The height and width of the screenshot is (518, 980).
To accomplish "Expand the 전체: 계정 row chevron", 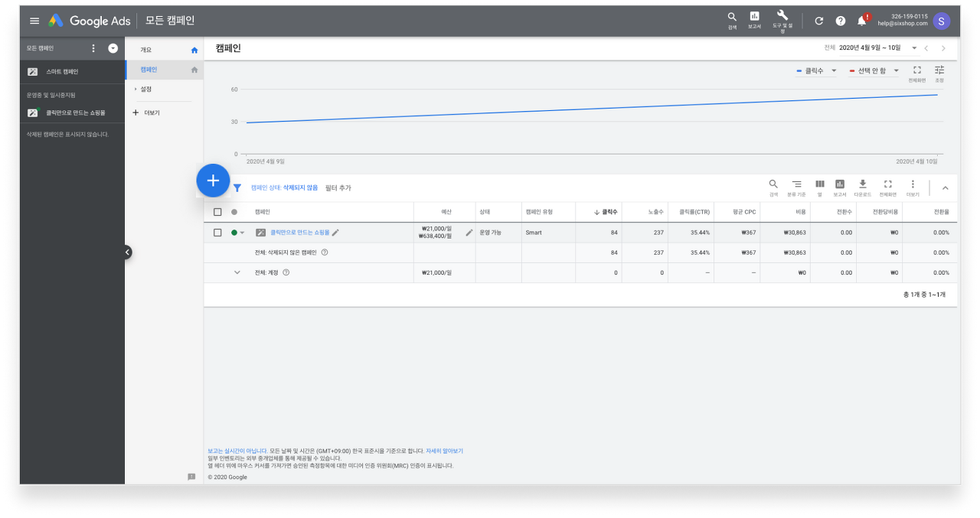I will point(237,272).
